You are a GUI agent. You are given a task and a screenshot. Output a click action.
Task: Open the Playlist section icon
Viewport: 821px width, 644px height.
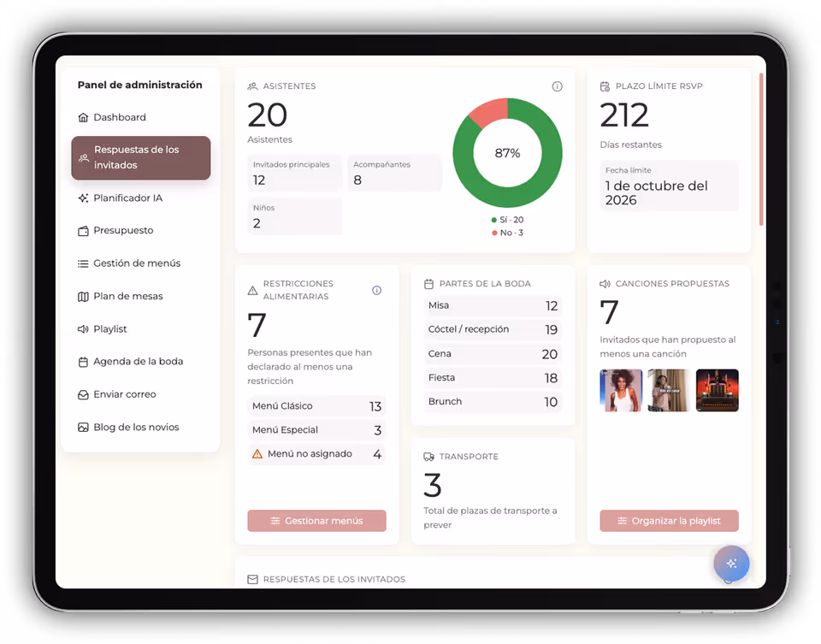tap(85, 328)
